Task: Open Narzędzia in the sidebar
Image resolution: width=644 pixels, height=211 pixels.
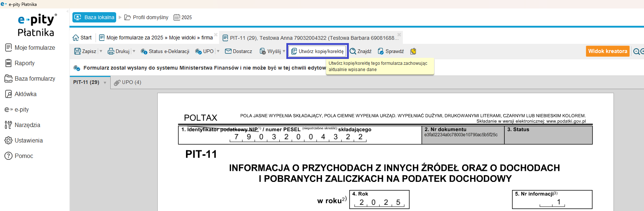Action: pyautogui.click(x=27, y=125)
